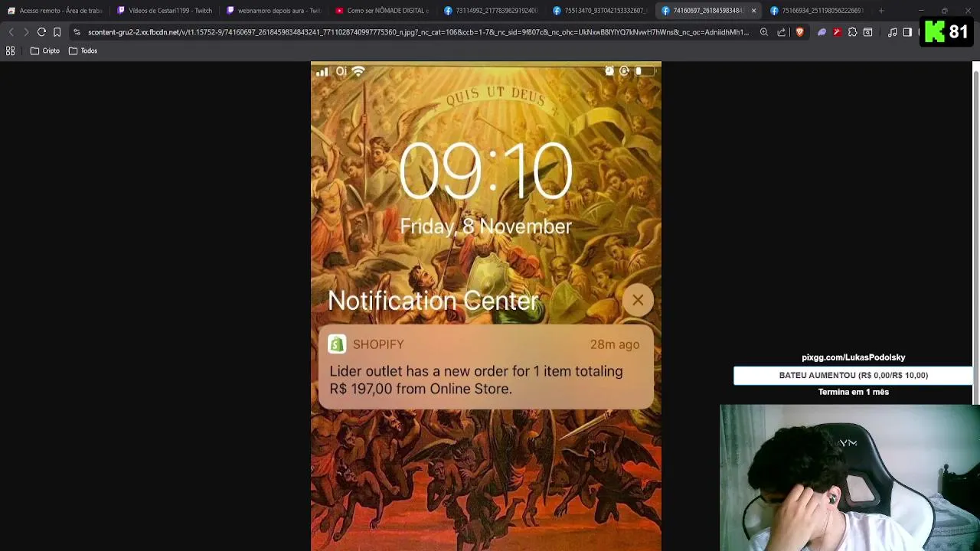Switch to Como ser NÔMADE DIGITAL tab
The height and width of the screenshot is (551, 980).
[383, 11]
